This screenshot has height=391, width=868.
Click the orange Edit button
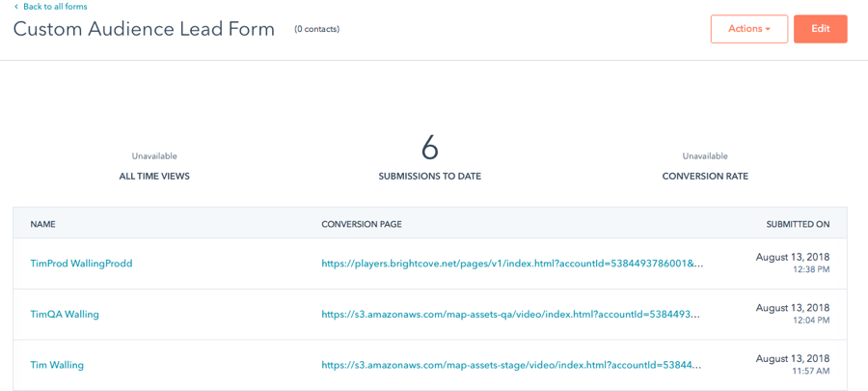tap(820, 29)
